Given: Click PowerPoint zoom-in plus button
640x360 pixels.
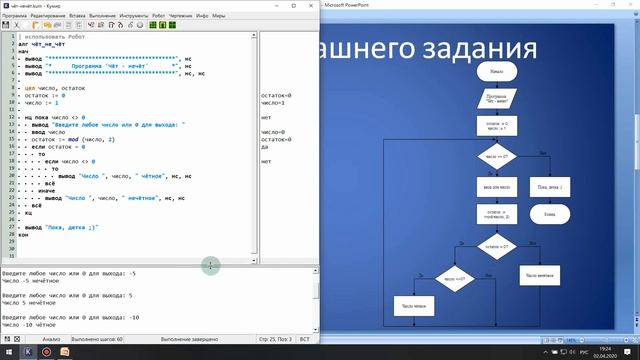Looking at the screenshot, I should click(x=626, y=340).
